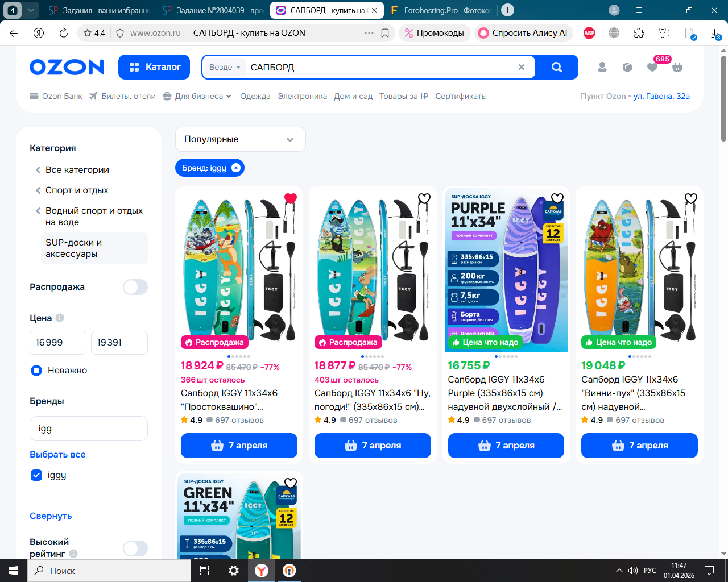Viewport: 728px width, 582px height.
Task: Click the minimum price field 16 999
Action: tap(58, 343)
